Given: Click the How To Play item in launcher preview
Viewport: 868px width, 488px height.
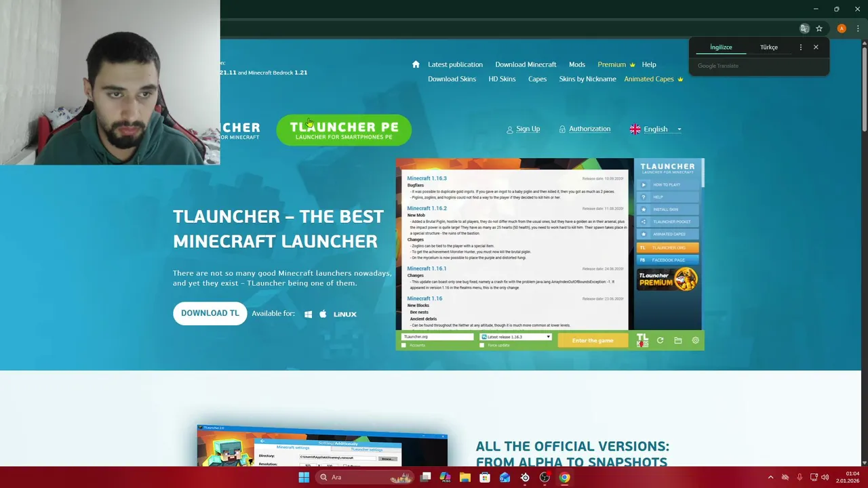Looking at the screenshot, I should point(667,184).
